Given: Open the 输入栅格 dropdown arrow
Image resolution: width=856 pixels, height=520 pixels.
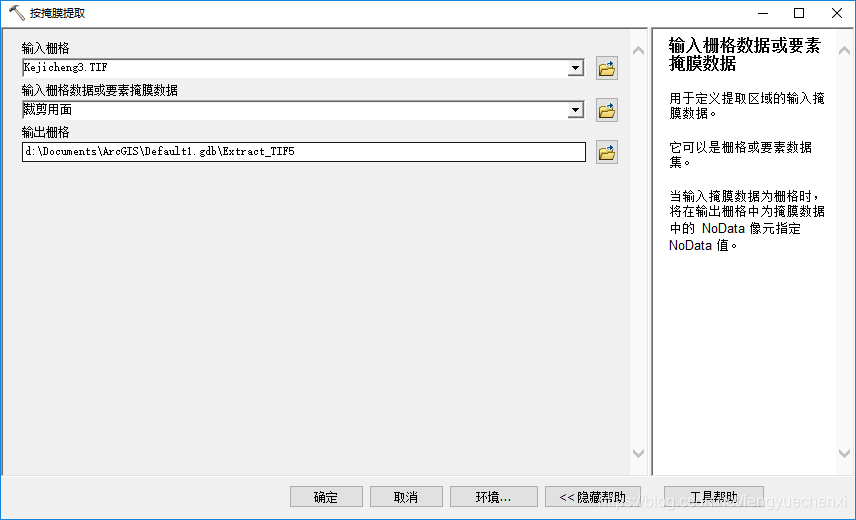Looking at the screenshot, I should [575, 68].
